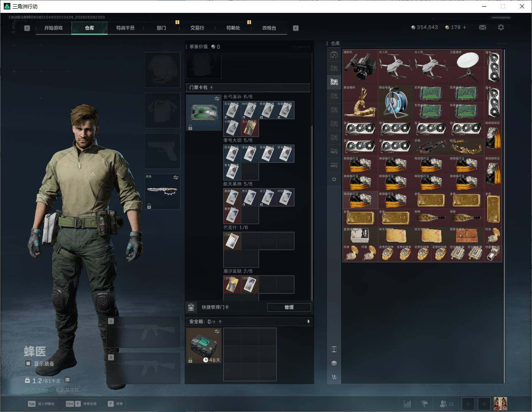Select the green keycard case item
This screenshot has width=532, height=412.
(x=203, y=112)
